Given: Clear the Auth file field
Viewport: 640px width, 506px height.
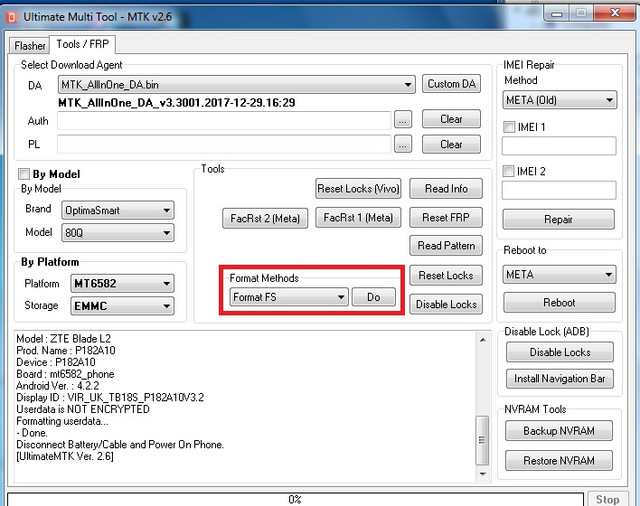Looking at the screenshot, I should [451, 119].
